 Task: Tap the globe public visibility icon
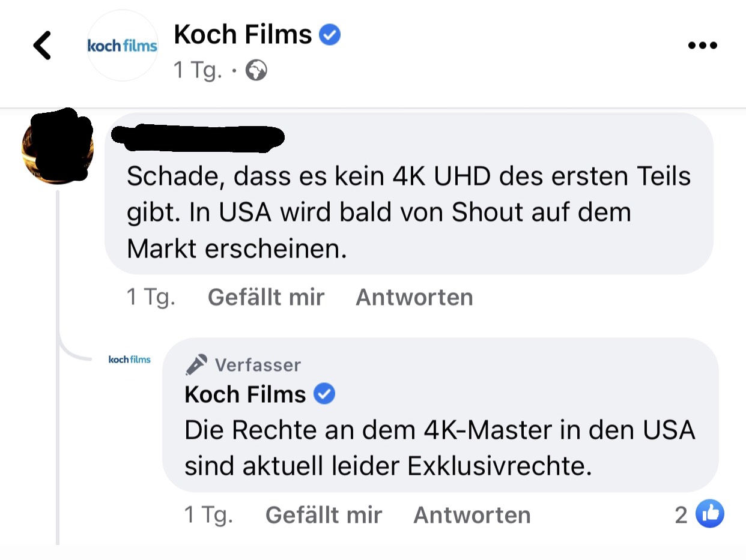point(256,71)
